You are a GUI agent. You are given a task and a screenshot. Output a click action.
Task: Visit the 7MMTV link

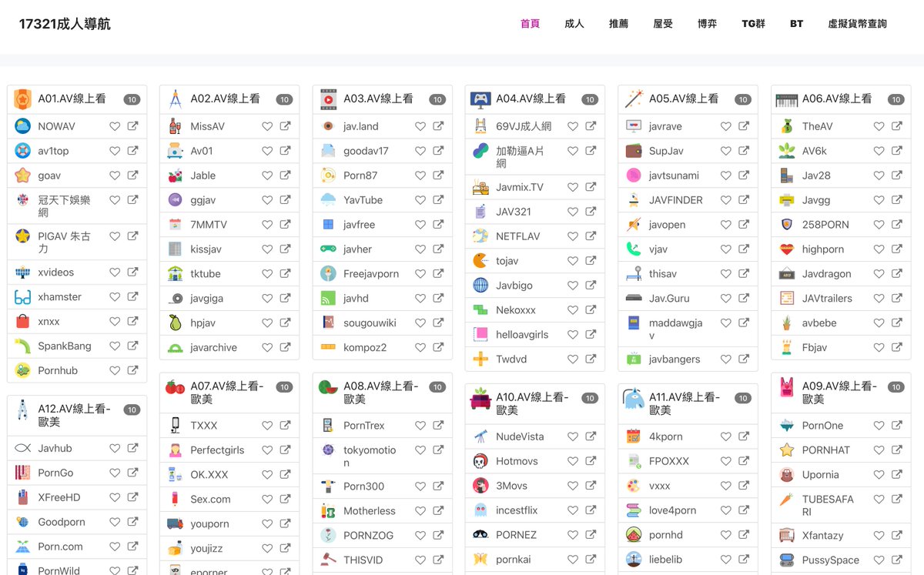coord(209,225)
